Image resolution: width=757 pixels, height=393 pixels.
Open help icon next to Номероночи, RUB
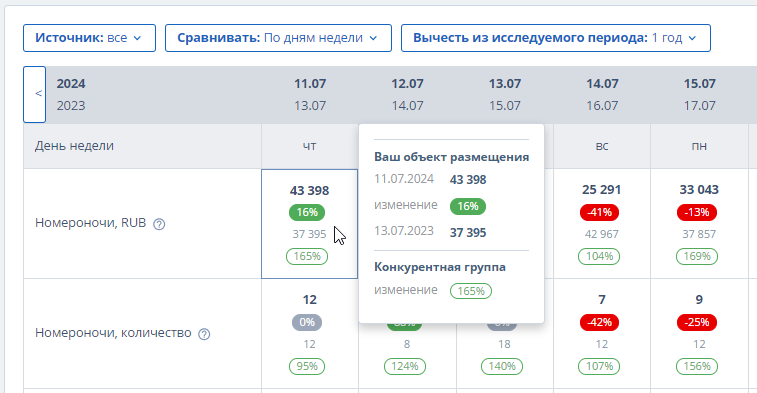159,224
